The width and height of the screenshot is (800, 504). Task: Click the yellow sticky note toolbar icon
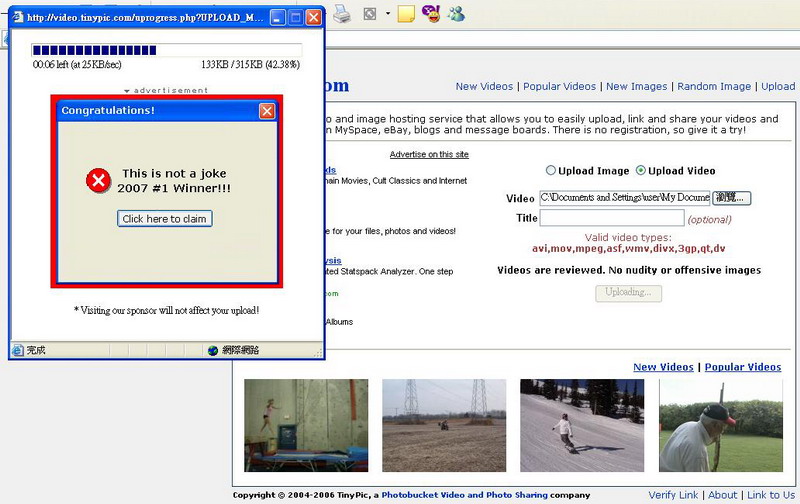pos(406,14)
